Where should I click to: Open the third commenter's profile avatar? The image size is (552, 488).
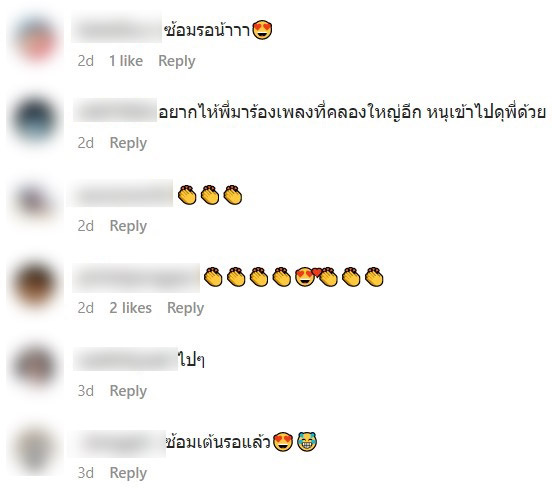[34, 201]
